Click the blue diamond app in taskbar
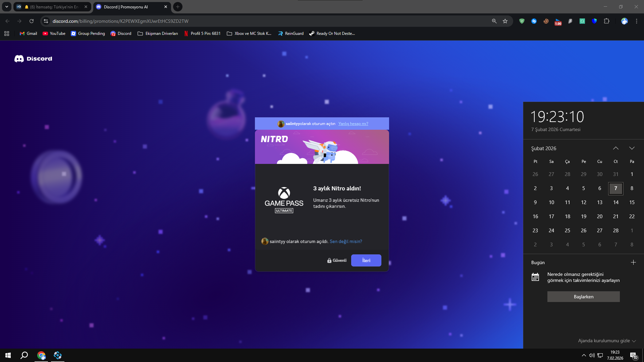This screenshot has width=644, height=362. click(x=58, y=355)
